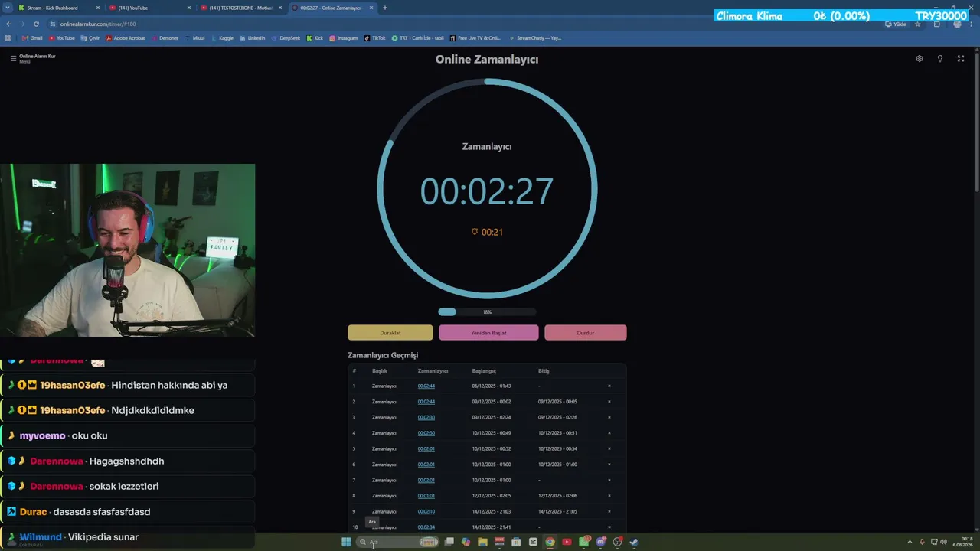Open the Kaggle bookmark

pos(222,37)
